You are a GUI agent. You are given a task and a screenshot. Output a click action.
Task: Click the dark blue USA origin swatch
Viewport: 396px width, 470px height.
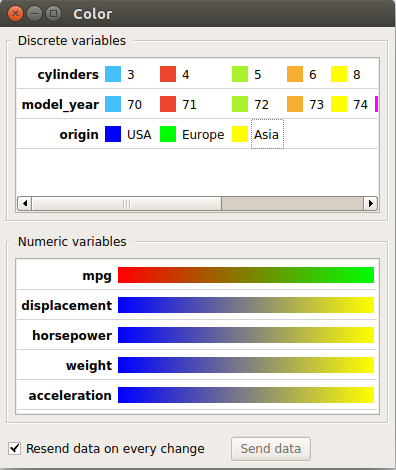tap(113, 134)
